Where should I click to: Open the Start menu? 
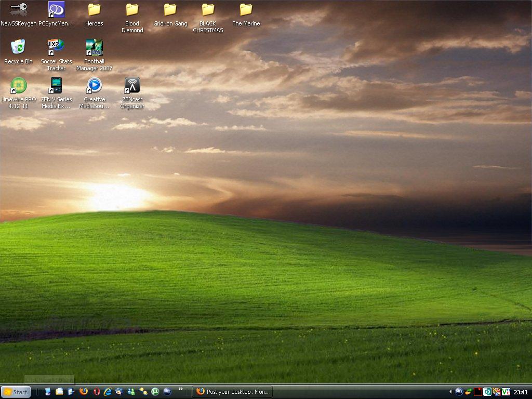(x=16, y=392)
